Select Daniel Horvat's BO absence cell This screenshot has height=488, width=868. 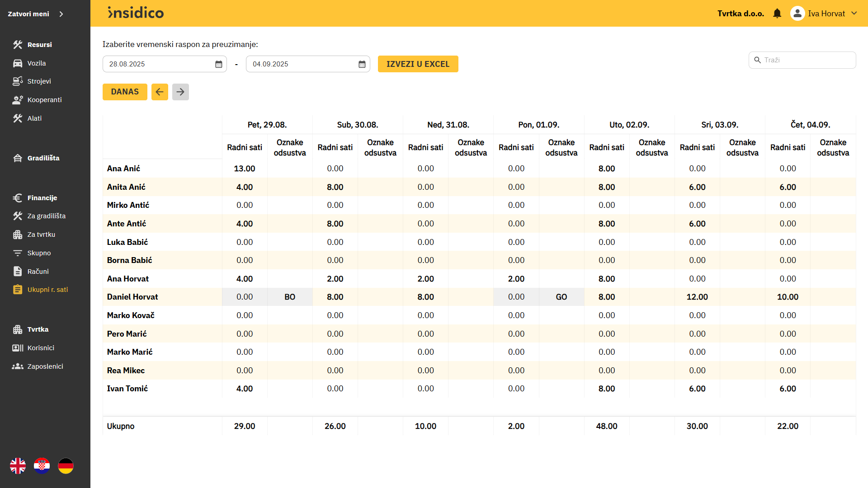point(290,297)
